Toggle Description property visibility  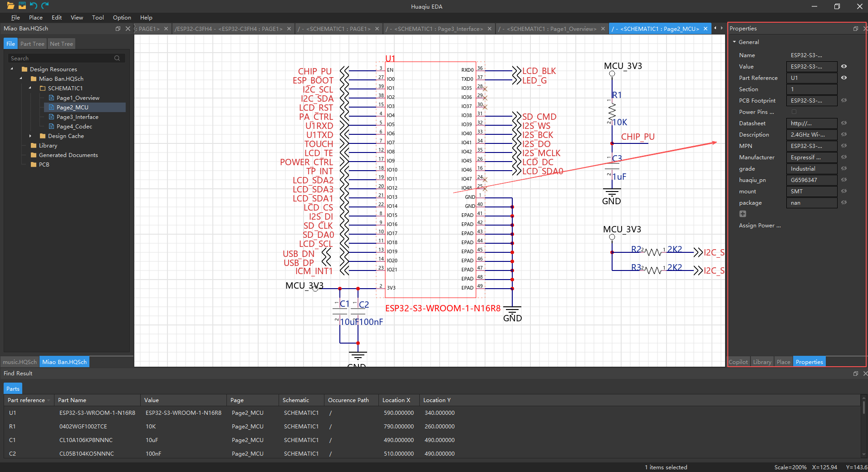click(844, 134)
